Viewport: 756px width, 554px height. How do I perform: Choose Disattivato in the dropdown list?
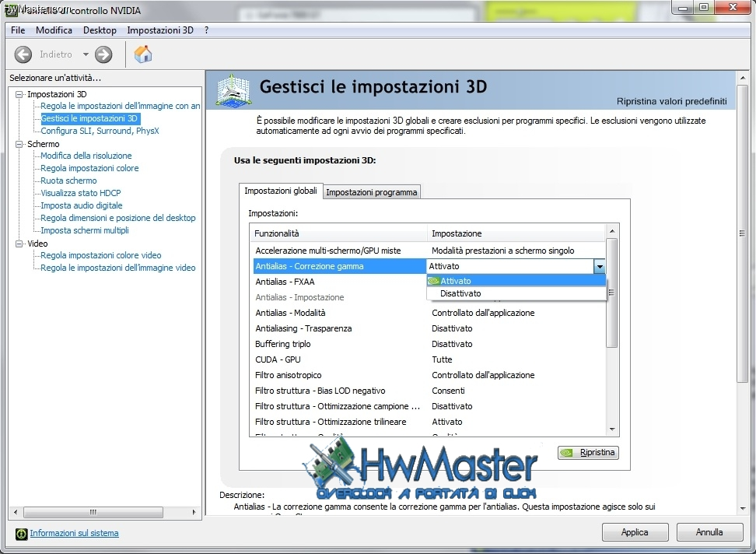coord(516,293)
